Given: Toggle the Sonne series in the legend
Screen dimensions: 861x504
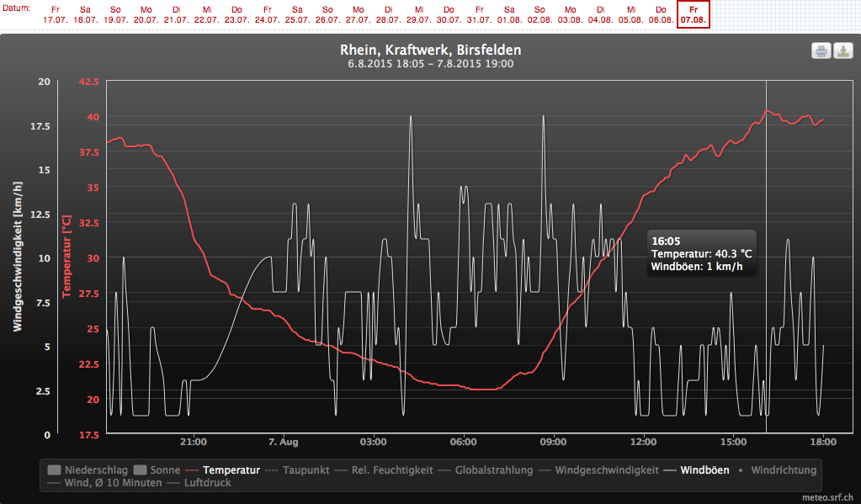Looking at the screenshot, I should pos(157,470).
